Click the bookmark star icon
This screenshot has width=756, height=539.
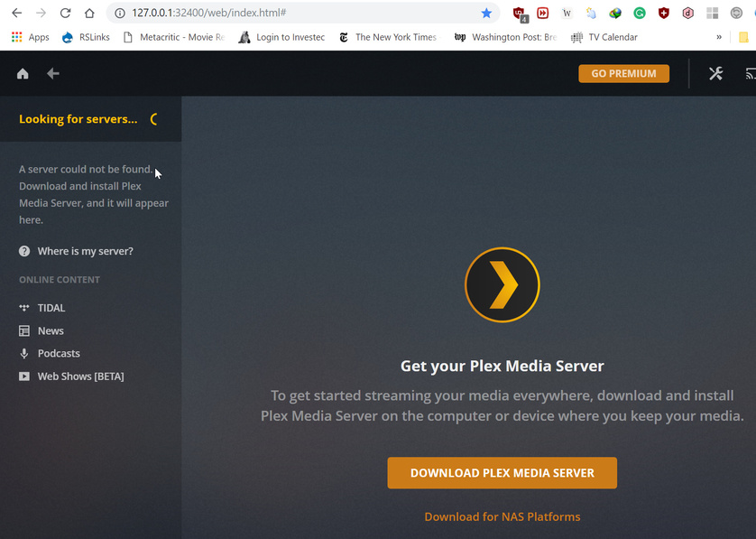(x=486, y=13)
